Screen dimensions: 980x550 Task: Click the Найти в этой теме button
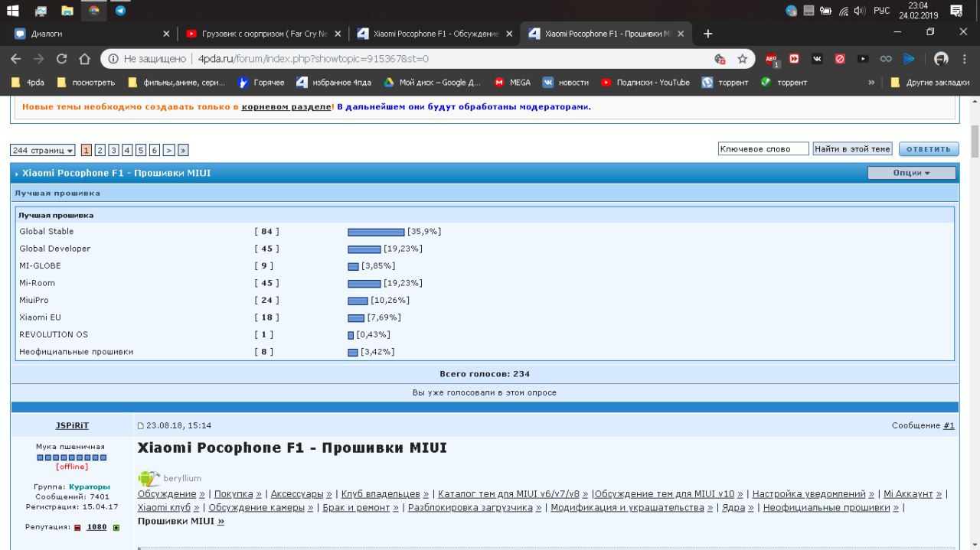(x=853, y=149)
